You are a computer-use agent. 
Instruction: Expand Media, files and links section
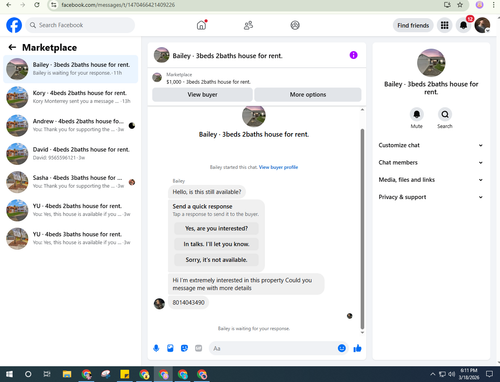tap(431, 180)
